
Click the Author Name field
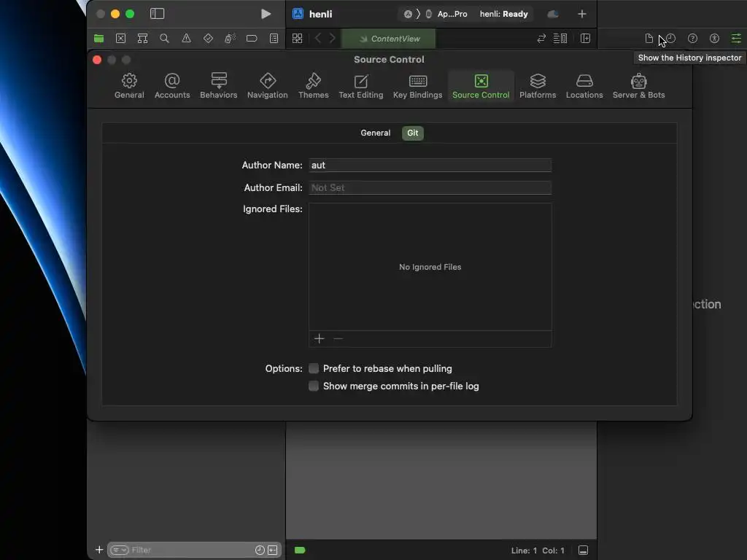[430, 166]
